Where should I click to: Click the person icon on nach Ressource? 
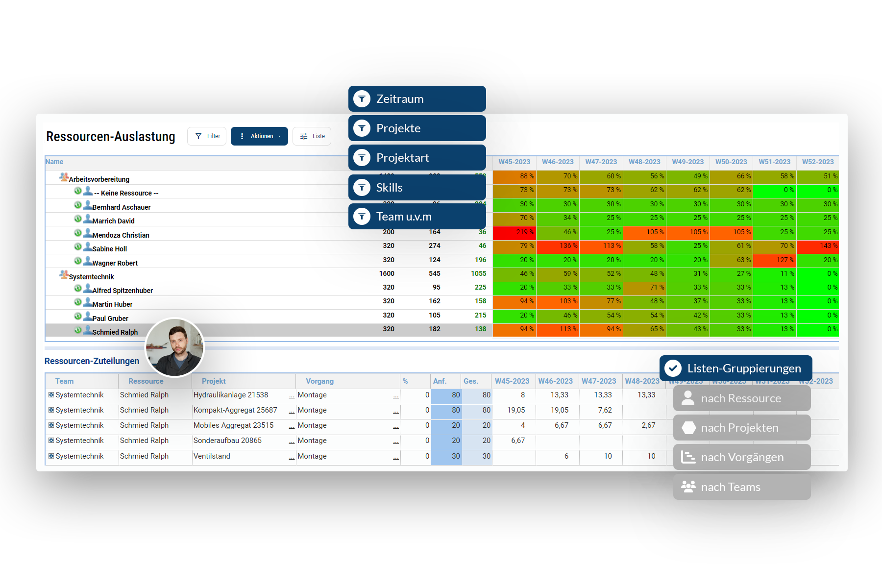tap(688, 398)
